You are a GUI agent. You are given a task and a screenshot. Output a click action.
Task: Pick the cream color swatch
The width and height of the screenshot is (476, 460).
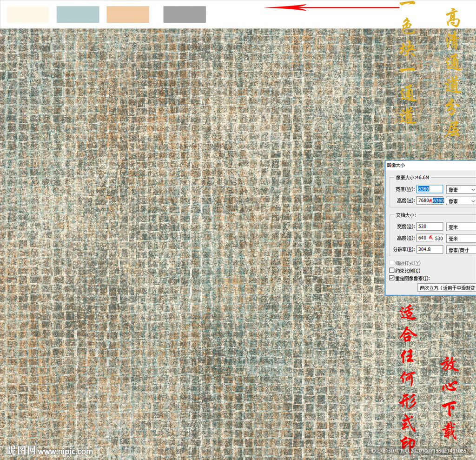point(28,14)
